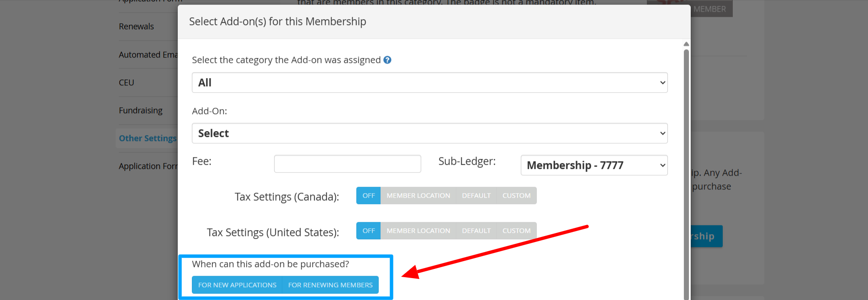Go to Fundraising in the sidebar
Image resolution: width=868 pixels, height=300 pixels.
141,111
